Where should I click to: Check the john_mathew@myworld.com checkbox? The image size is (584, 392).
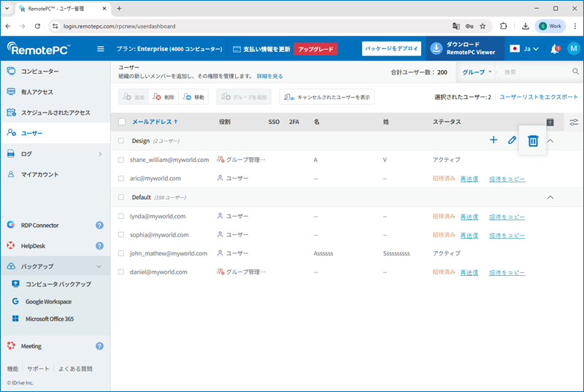point(121,253)
